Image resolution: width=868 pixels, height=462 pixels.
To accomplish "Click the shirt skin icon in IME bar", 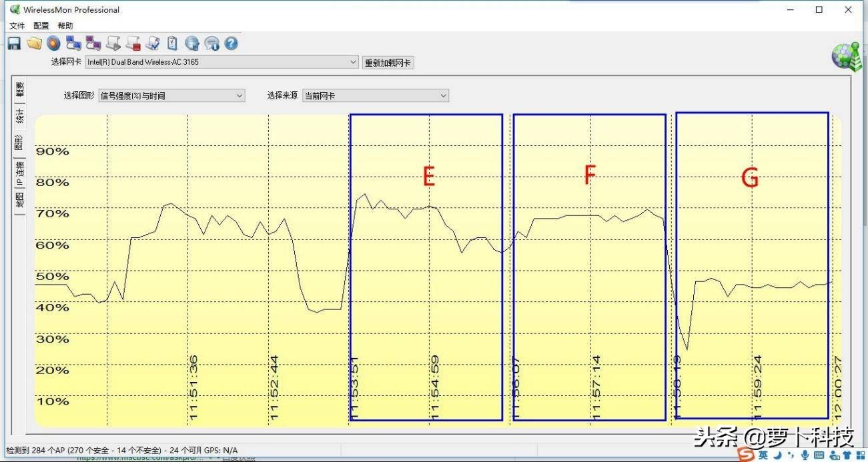I will [x=846, y=455].
